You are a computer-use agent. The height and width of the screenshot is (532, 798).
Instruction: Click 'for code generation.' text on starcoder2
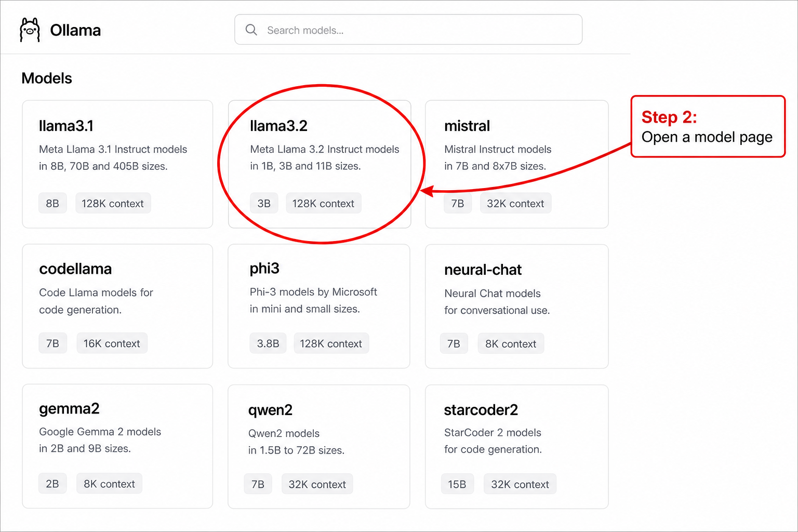point(493,449)
